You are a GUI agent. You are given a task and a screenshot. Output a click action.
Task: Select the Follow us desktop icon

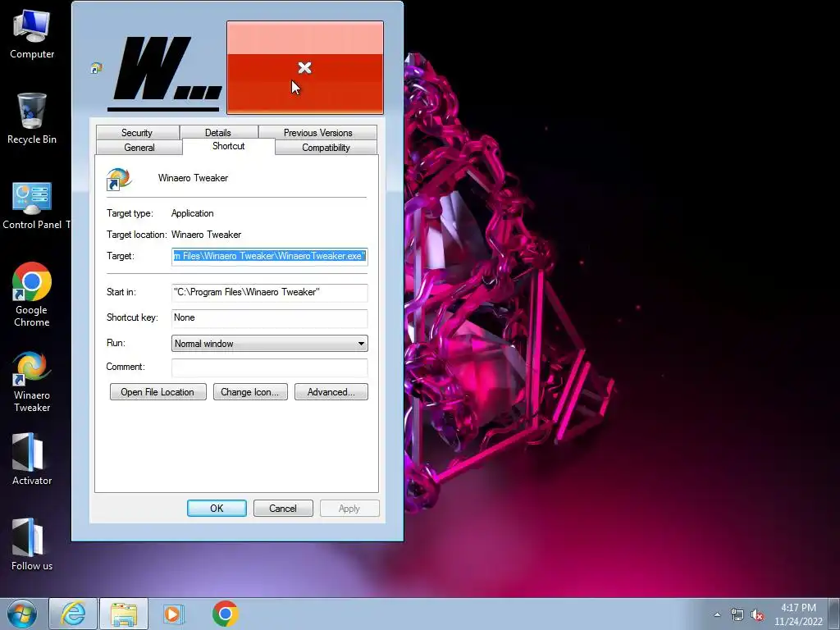tap(32, 545)
